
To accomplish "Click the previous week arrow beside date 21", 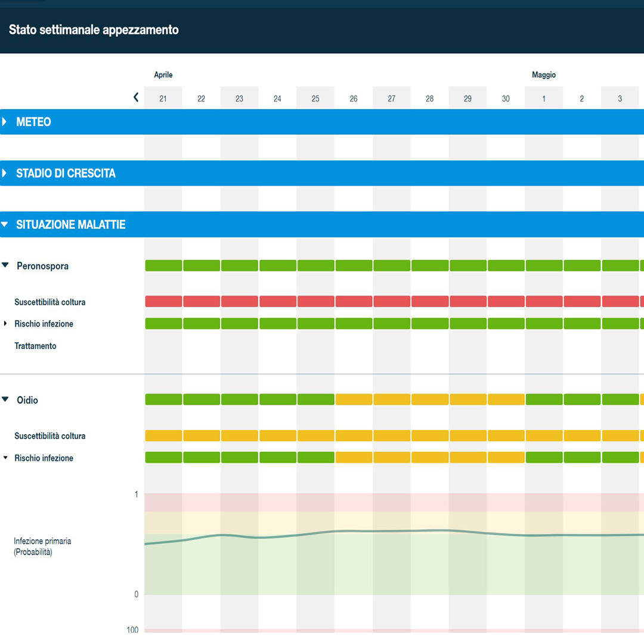I will [136, 97].
